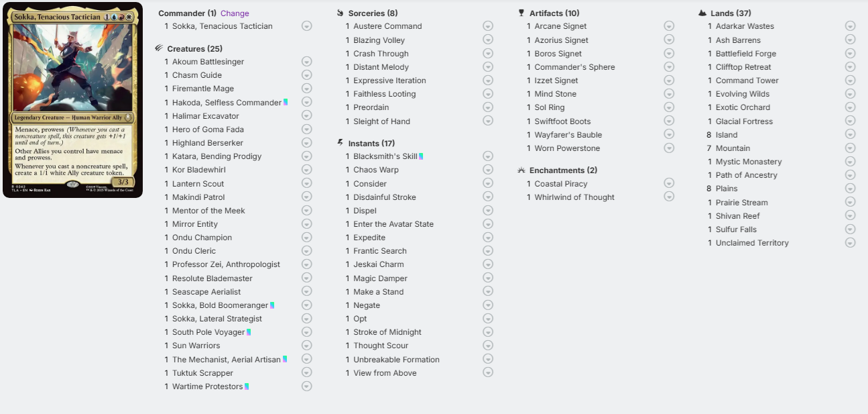Click the Instants lightning bolt icon

[340, 143]
